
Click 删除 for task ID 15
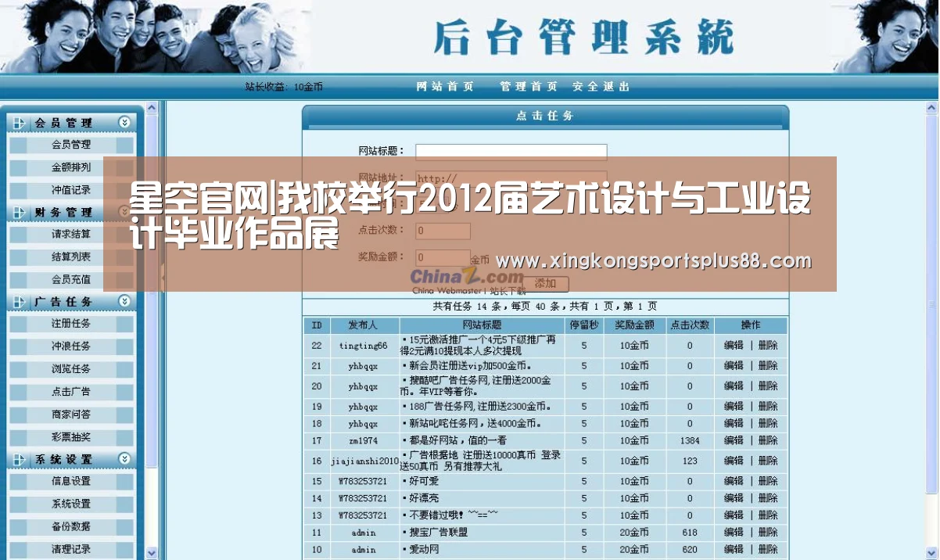pyautogui.click(x=768, y=481)
